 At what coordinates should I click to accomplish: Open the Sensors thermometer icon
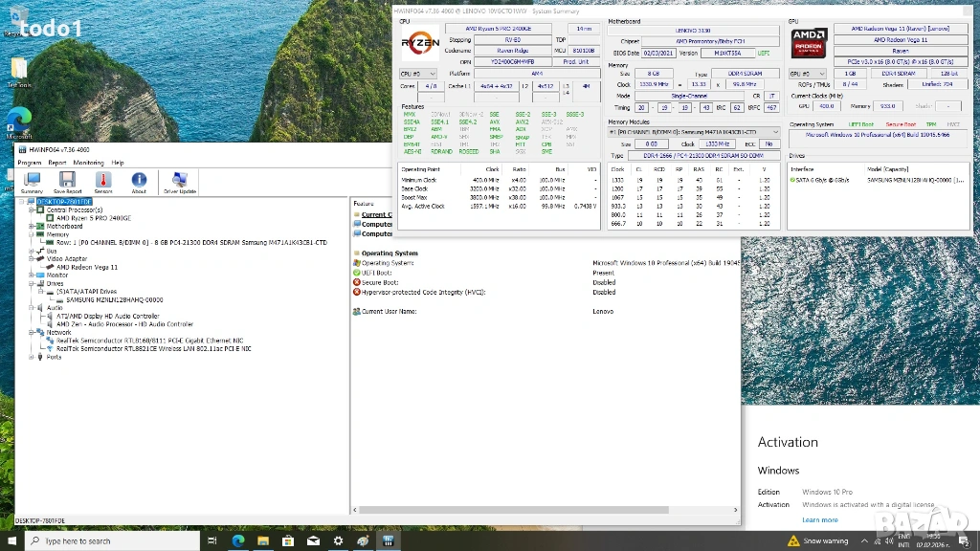point(102,182)
